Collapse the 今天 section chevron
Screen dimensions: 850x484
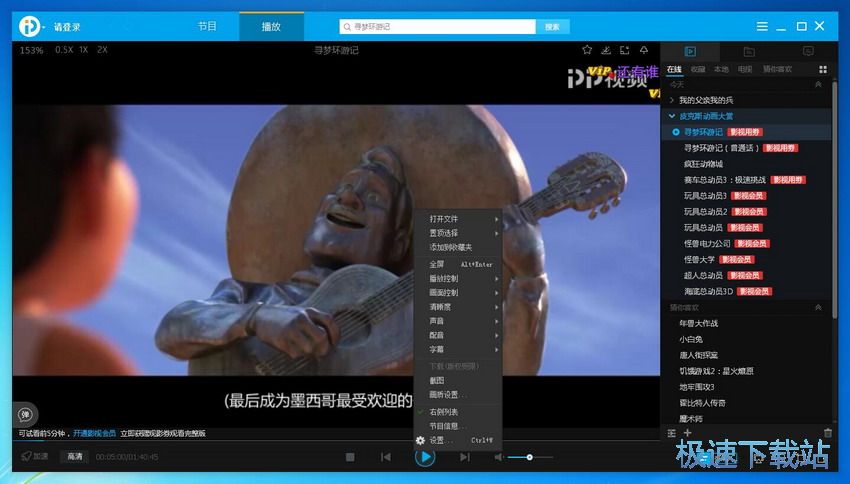coord(818,85)
